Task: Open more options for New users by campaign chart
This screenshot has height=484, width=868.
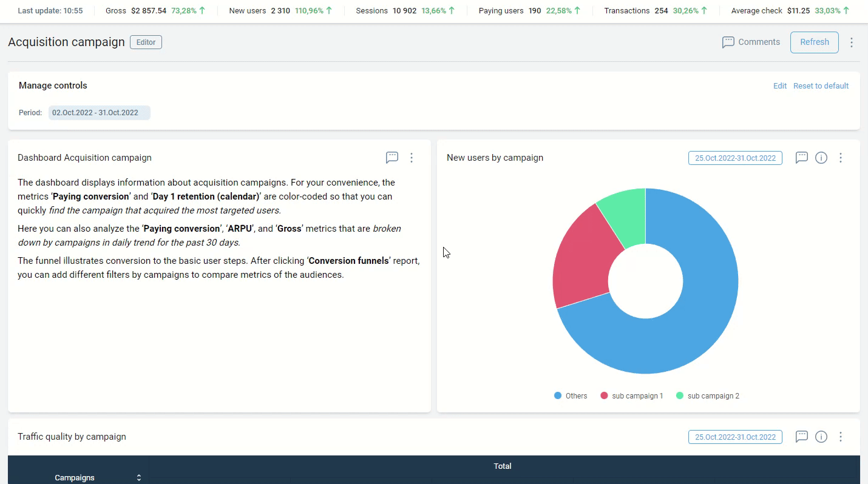Action: point(841,158)
